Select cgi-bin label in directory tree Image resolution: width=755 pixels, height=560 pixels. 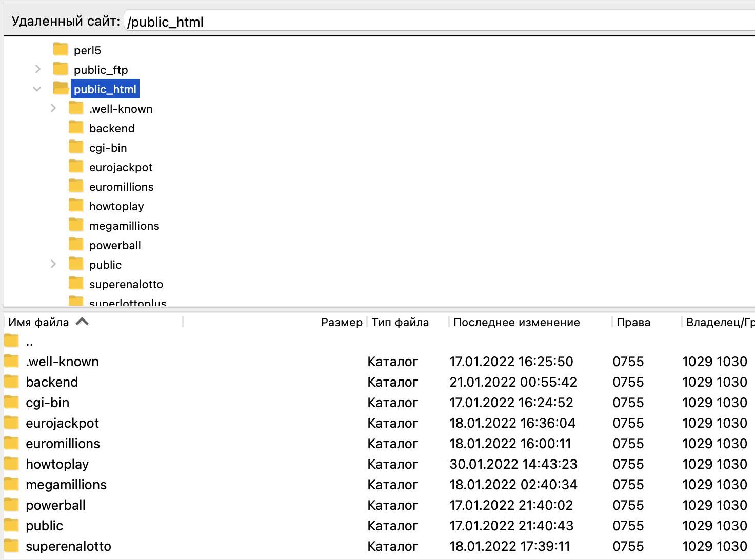tap(108, 148)
